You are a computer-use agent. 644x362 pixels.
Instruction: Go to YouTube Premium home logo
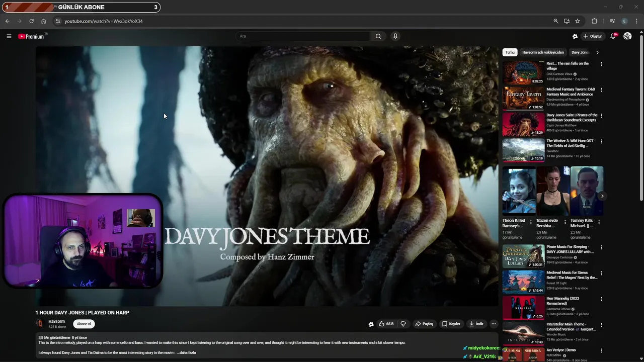pos(32,36)
